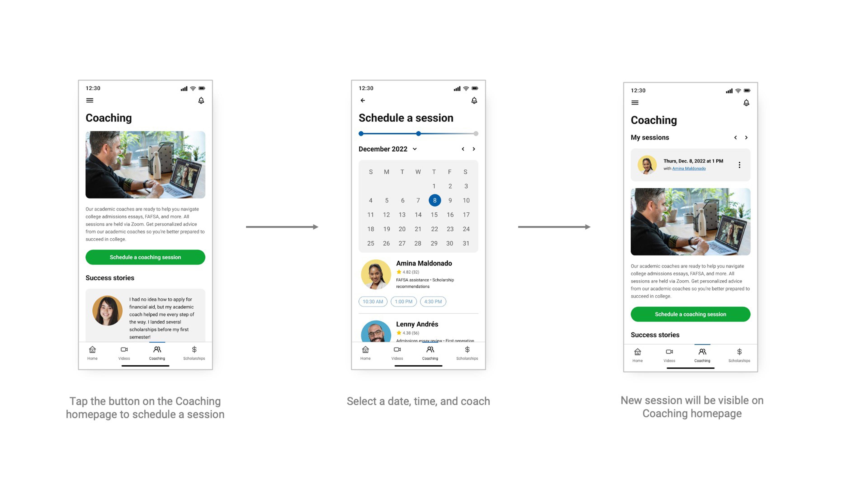This screenshot has height=488, width=868.
Task: Select the 4:30 PM time slot
Action: point(433,301)
